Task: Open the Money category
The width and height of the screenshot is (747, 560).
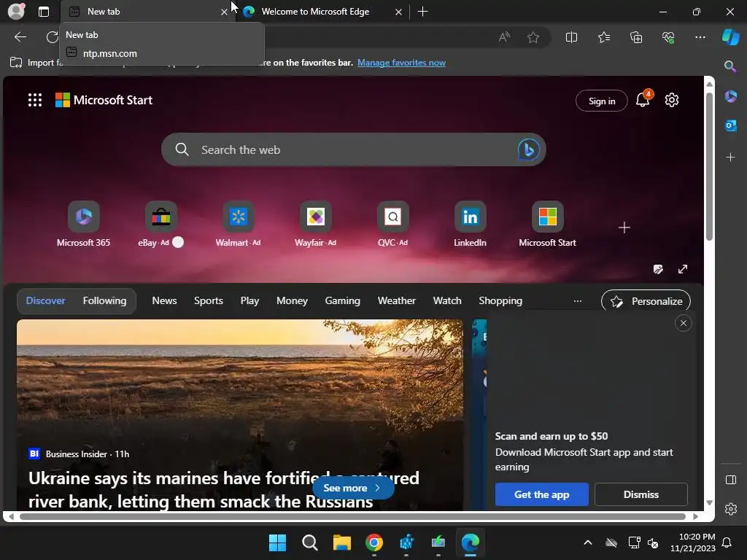Action: coord(292,300)
